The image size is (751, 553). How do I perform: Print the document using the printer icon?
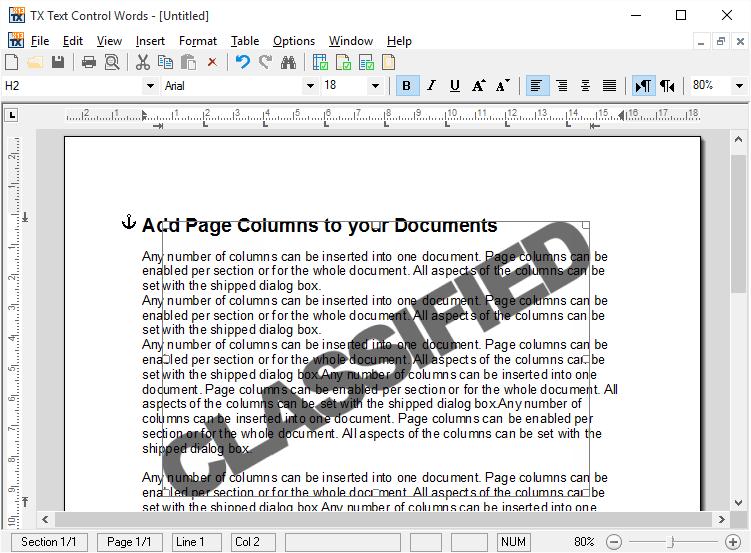(89, 62)
